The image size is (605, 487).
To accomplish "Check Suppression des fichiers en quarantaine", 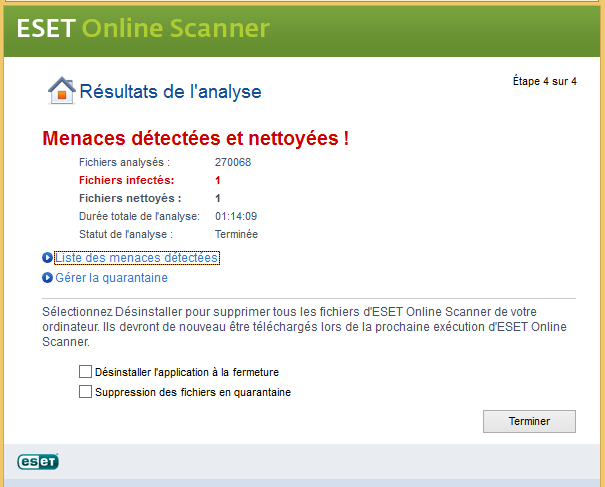I will (x=85, y=392).
